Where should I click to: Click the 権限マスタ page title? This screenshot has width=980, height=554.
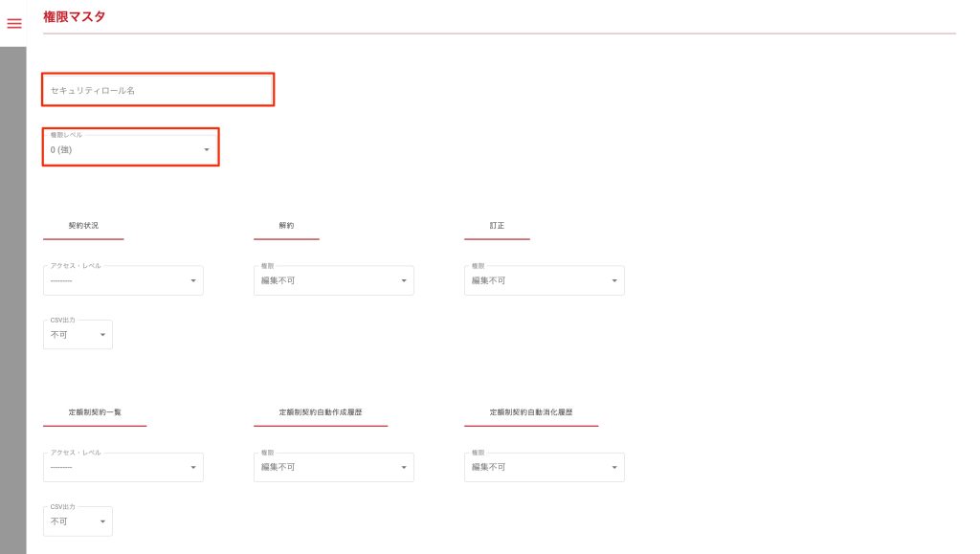(75, 16)
